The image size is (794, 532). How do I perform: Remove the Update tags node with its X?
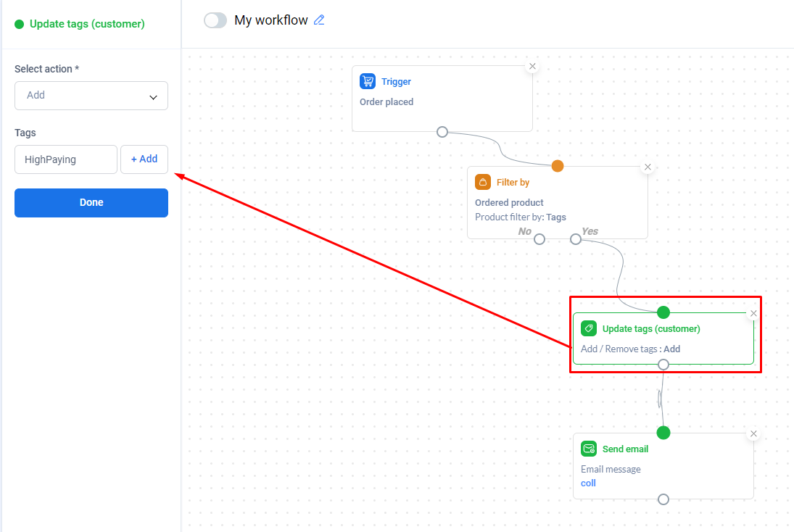coord(753,313)
